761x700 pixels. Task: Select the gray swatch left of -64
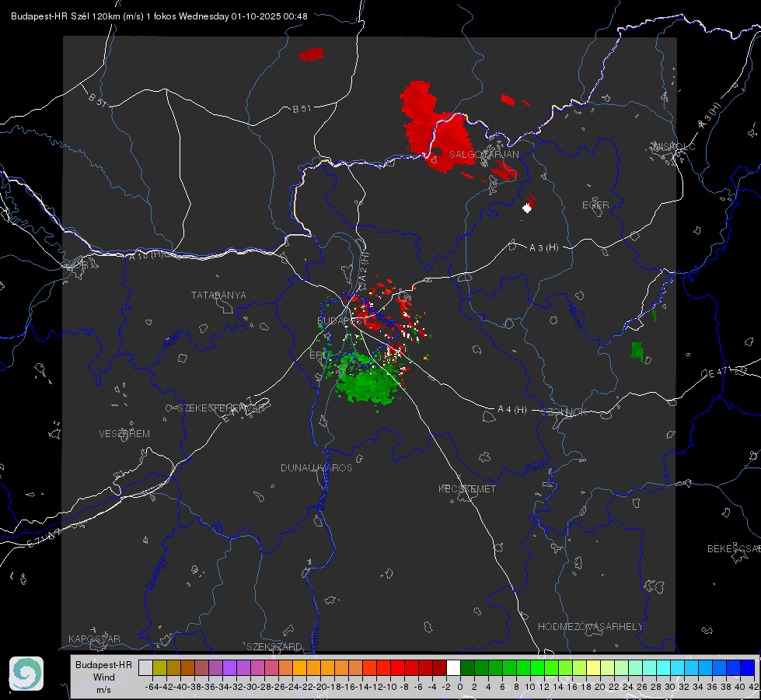coord(145,668)
